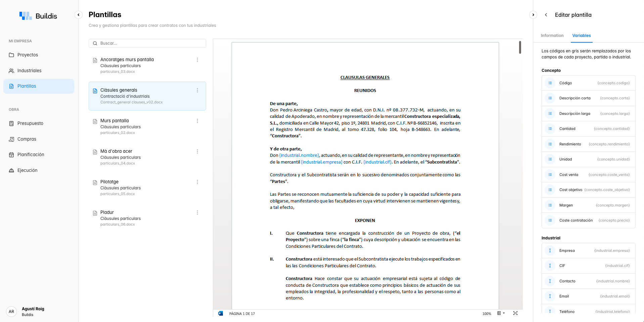Image resolution: width=644 pixels, height=322 pixels.
Task: Open Industriales in the sidebar
Action: 39,71
